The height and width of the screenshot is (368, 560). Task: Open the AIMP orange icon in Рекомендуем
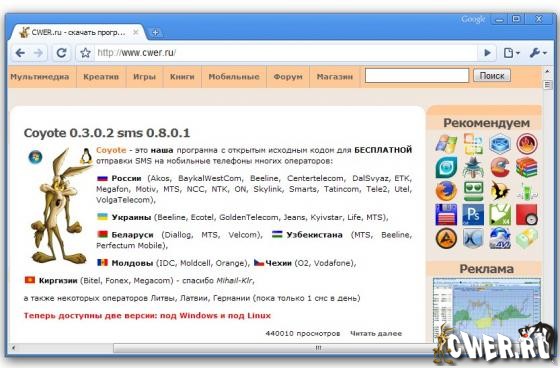[446, 238]
